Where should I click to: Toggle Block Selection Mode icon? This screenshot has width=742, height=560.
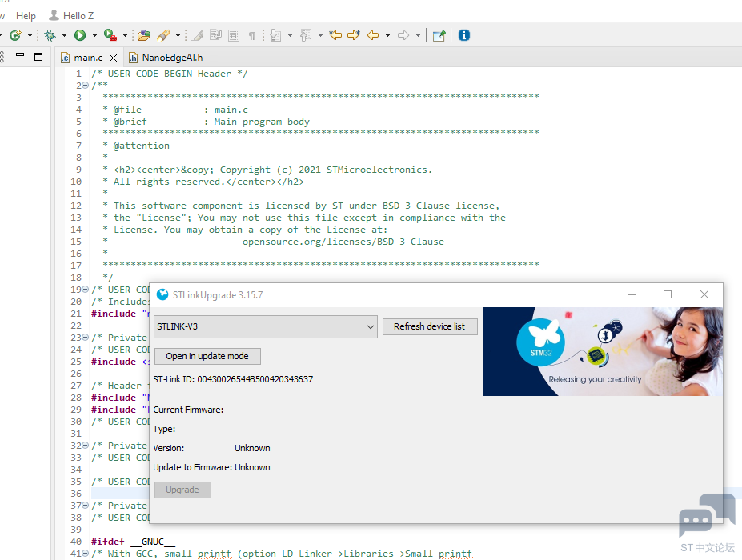(x=234, y=35)
